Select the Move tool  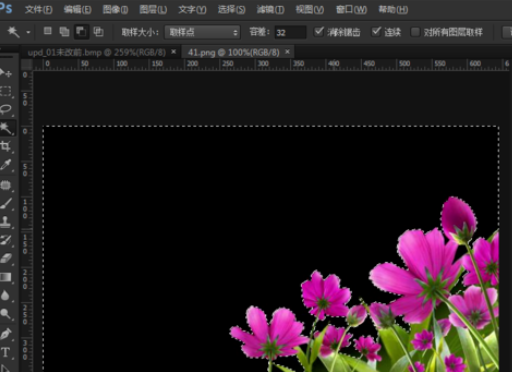pos(6,73)
